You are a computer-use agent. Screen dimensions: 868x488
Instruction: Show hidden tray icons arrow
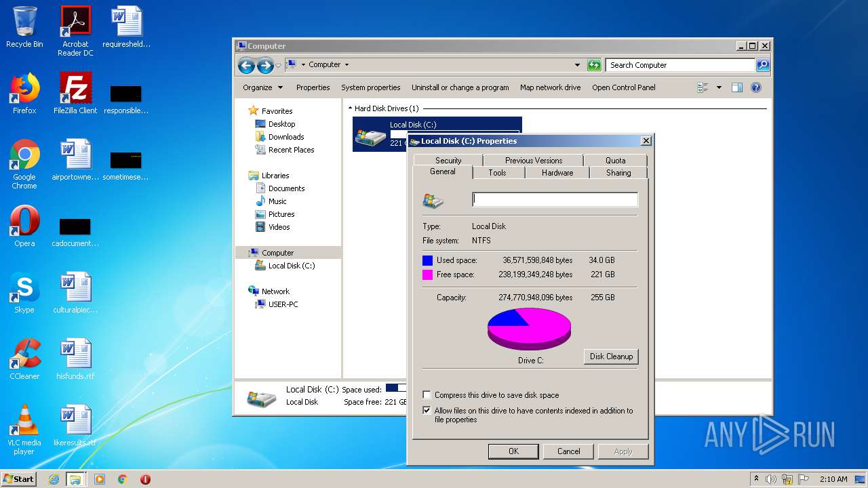(x=756, y=479)
